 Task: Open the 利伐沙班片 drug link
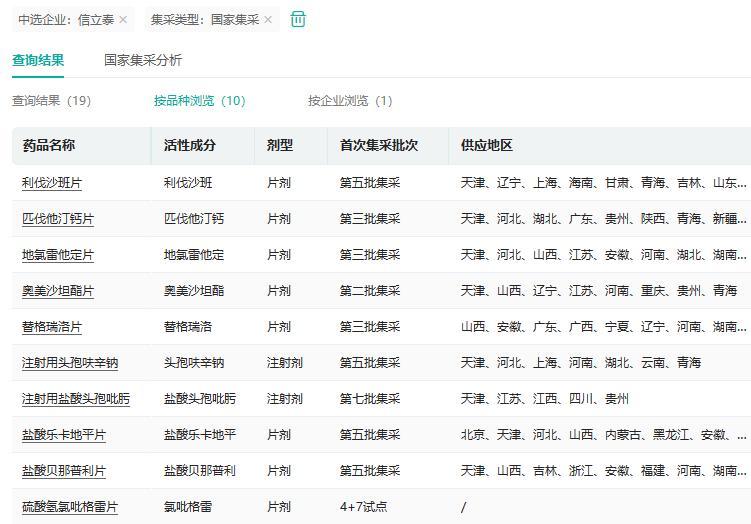point(52,183)
